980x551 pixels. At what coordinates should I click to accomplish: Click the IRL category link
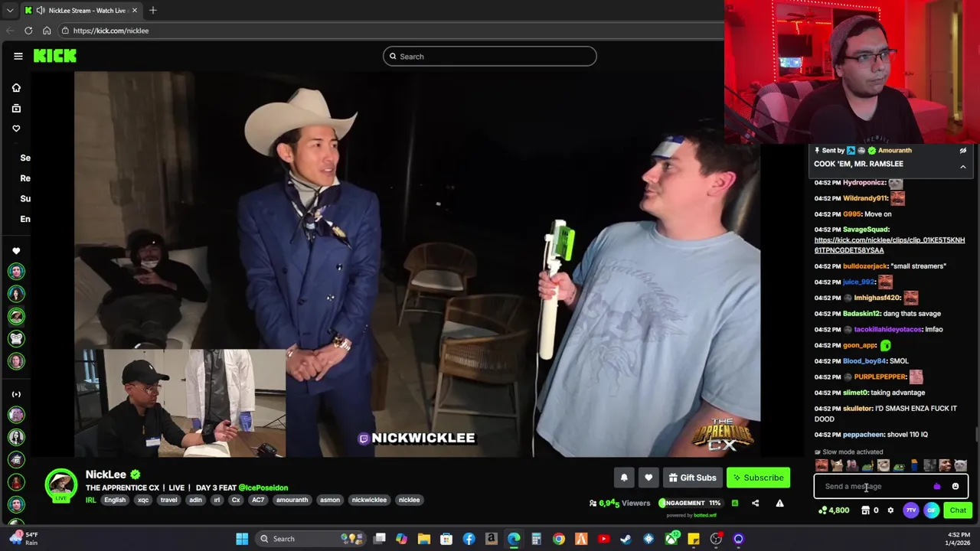coord(90,500)
